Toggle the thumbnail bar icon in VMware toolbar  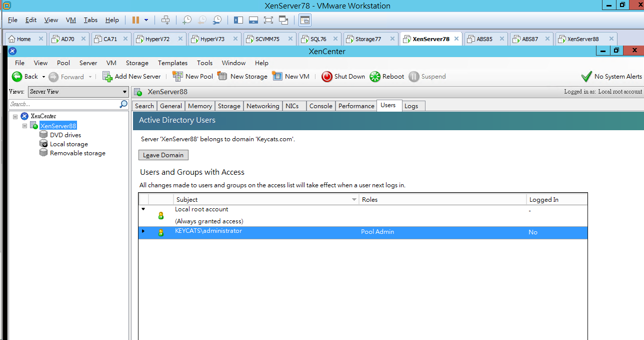click(x=253, y=20)
